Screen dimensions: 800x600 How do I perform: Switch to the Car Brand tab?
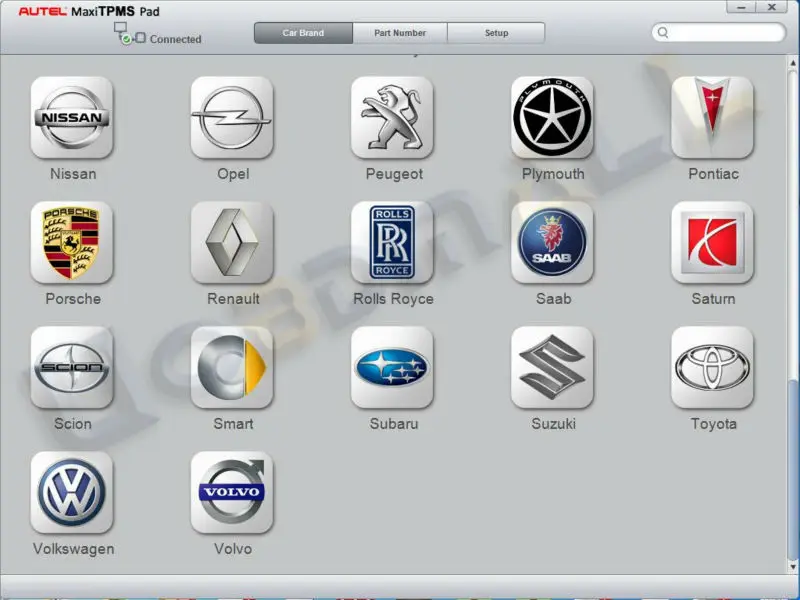(303, 33)
